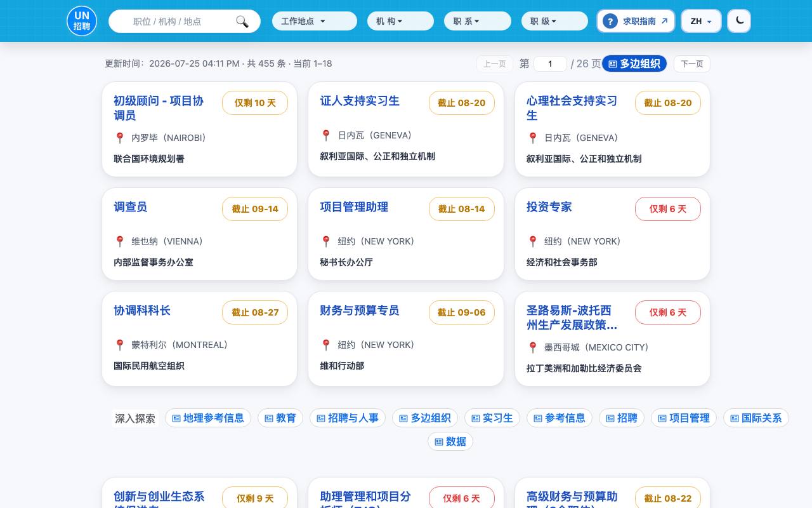This screenshot has height=508, width=812.
Task: Open the ZH language selector
Action: point(701,21)
